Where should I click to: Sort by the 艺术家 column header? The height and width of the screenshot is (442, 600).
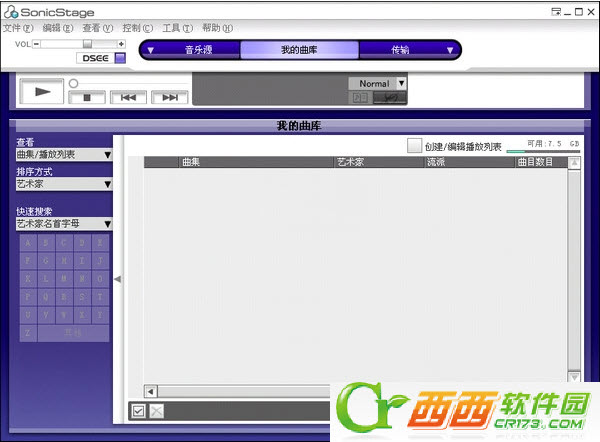(380, 162)
